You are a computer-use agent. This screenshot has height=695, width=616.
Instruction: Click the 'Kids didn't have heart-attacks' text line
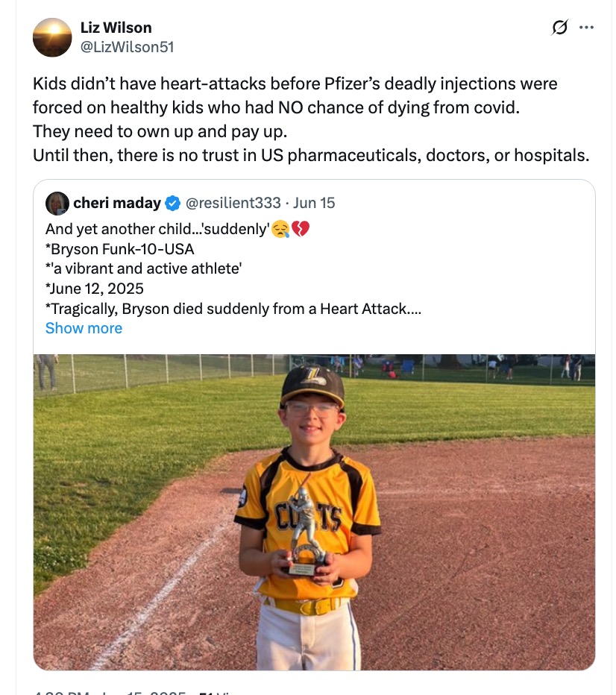point(295,84)
